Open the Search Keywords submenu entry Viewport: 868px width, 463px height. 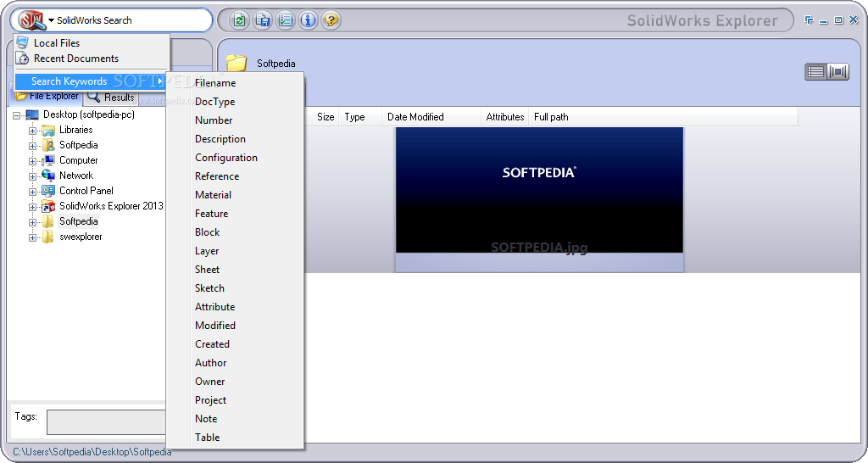tap(92, 81)
